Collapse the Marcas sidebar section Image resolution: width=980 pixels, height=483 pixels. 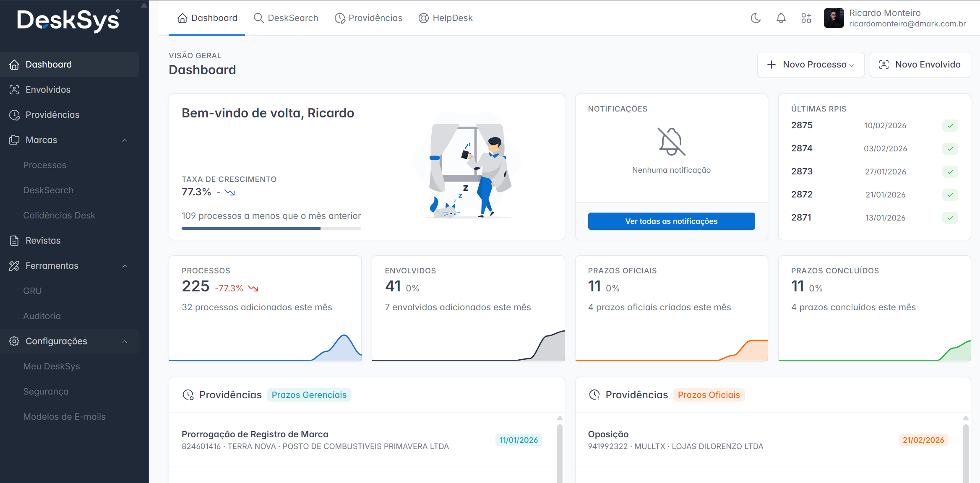[125, 140]
